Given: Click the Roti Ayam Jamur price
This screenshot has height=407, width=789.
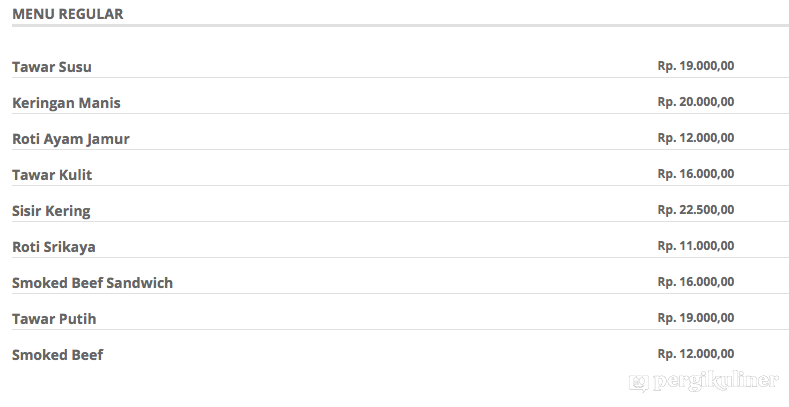Looking at the screenshot, I should point(696,138).
